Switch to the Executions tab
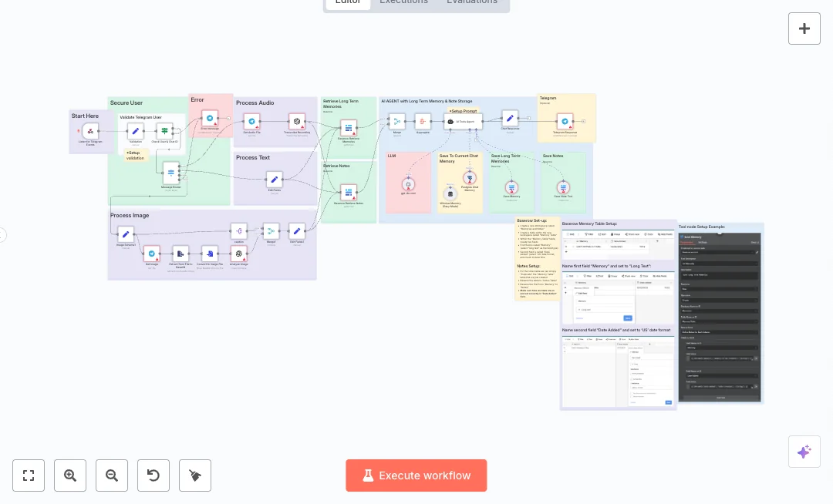The width and height of the screenshot is (833, 504). (403, 2)
